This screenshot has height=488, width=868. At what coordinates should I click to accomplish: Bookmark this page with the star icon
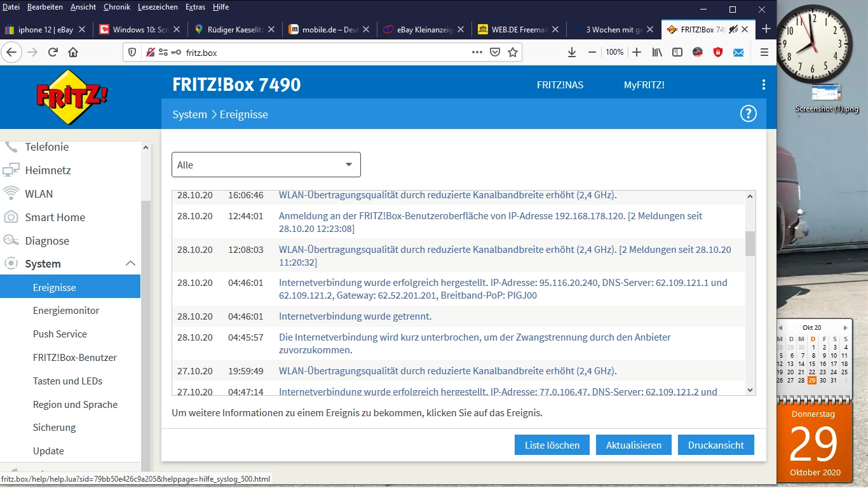pyautogui.click(x=513, y=52)
